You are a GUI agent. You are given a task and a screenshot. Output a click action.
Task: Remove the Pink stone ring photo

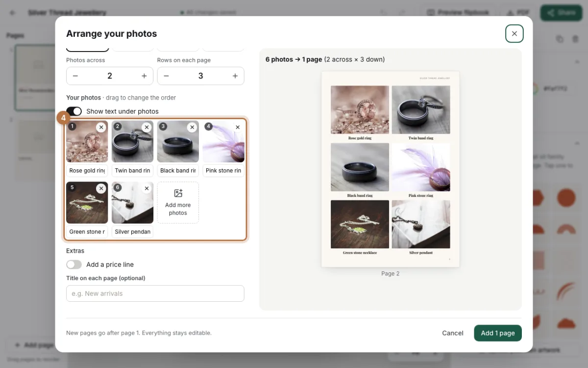[238, 128]
